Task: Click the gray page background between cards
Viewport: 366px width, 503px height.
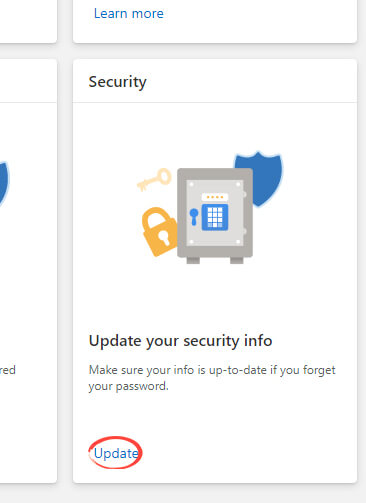Action: coord(65,267)
